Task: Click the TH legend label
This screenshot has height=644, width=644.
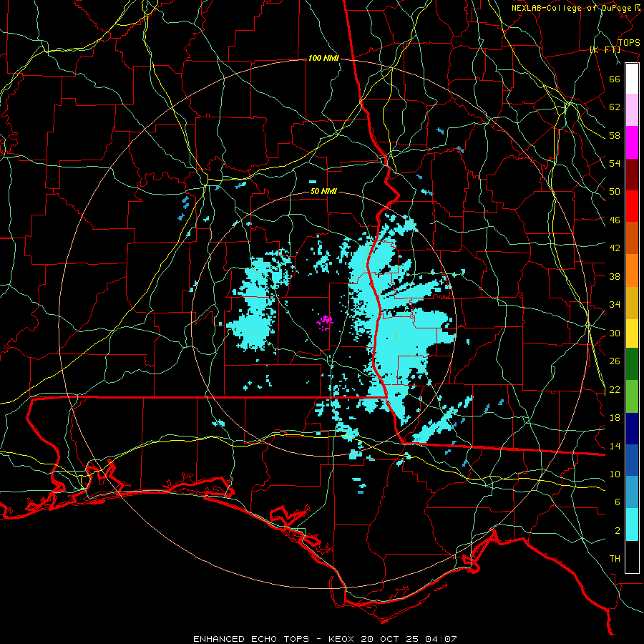Action: tap(615, 559)
